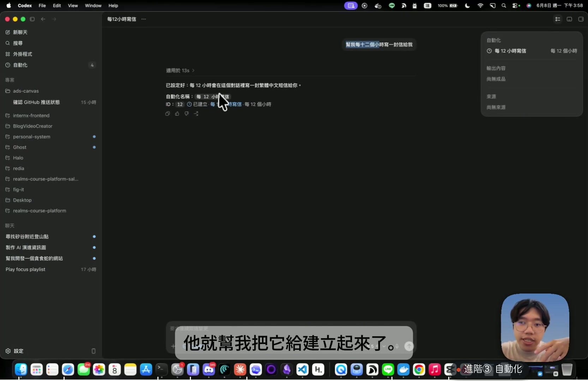Click the device icon next to 設定
Viewport: 588px width, 381px height.
[x=94, y=351]
